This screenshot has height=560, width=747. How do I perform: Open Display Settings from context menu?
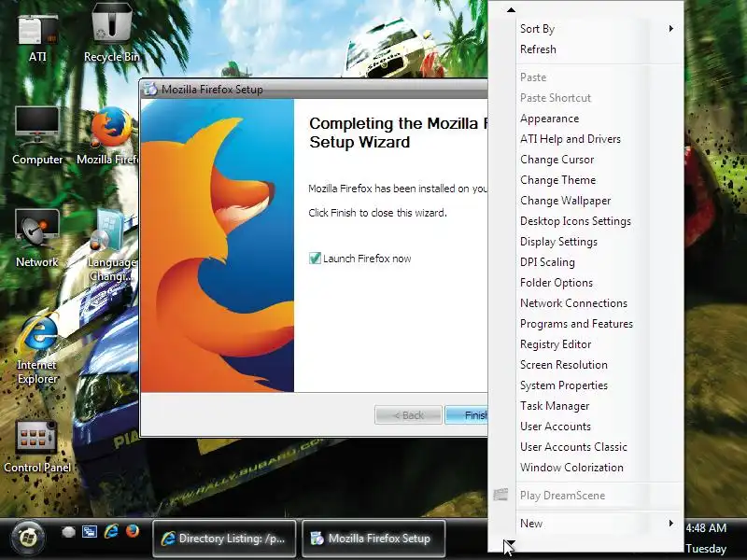(585, 242)
